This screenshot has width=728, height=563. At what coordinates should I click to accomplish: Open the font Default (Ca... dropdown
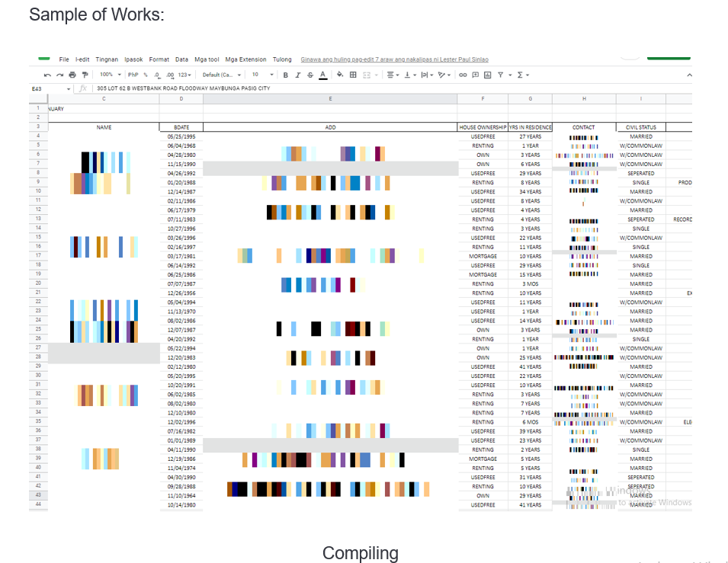coord(222,75)
